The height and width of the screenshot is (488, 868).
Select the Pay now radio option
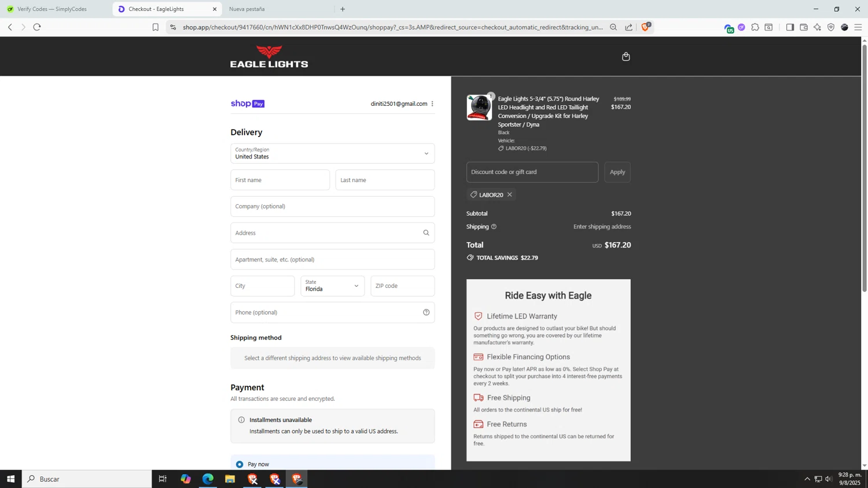(x=240, y=464)
